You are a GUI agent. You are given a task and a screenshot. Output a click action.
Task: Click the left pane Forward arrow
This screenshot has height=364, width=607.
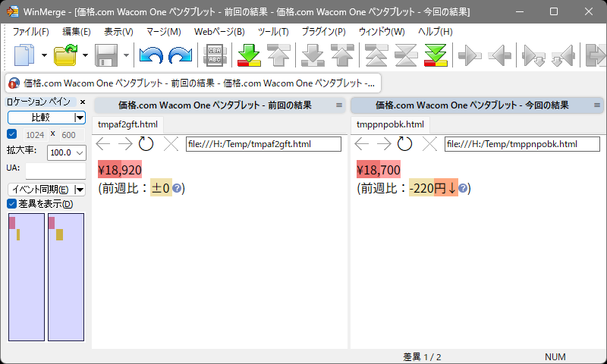pyautogui.click(x=125, y=144)
